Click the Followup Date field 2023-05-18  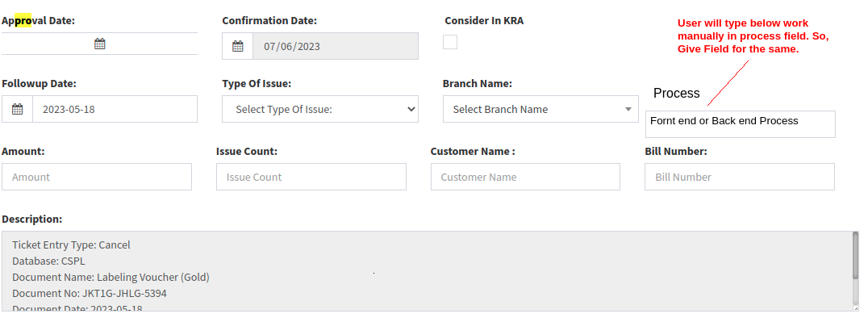tap(115, 109)
